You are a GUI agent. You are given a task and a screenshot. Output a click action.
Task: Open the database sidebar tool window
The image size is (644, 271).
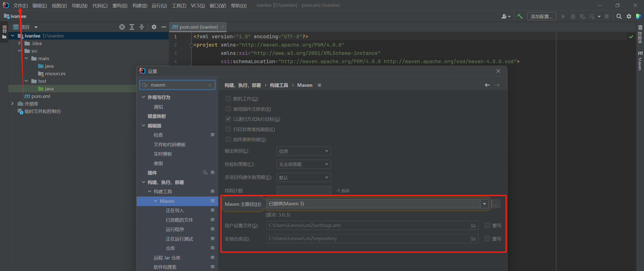point(640,34)
